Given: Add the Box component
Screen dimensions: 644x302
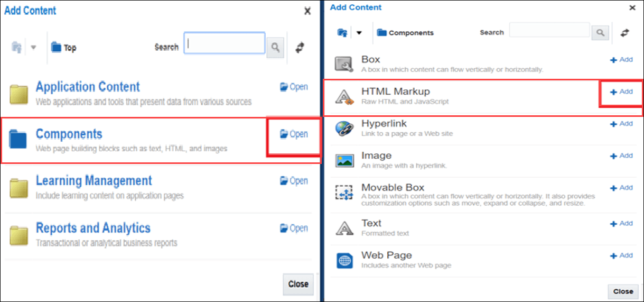Looking at the screenshot, I should click(621, 60).
